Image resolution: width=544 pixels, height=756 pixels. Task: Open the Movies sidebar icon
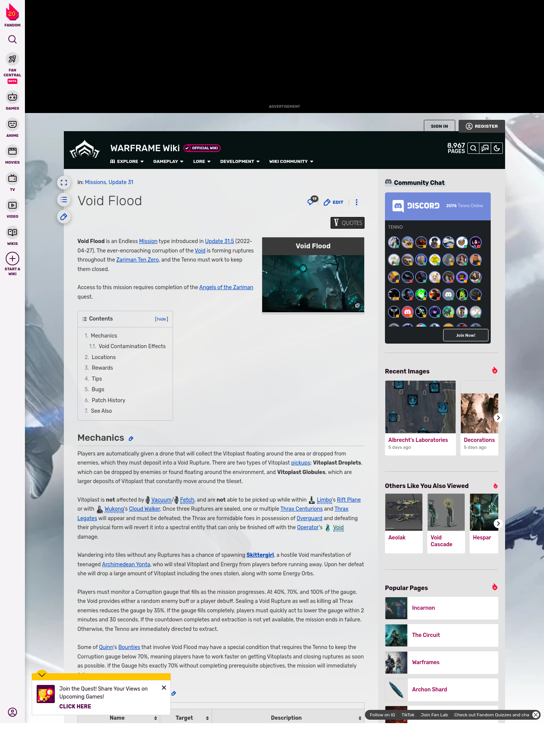coord(12,152)
